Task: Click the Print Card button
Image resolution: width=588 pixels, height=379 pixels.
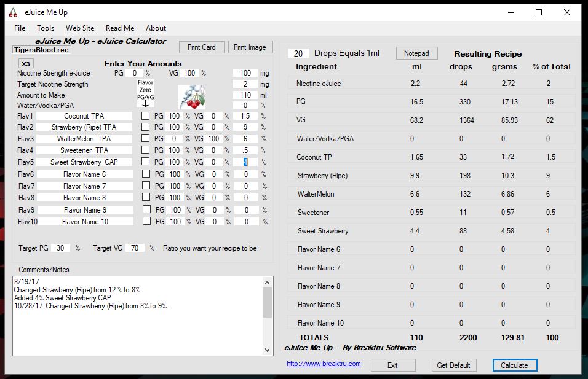Action: (x=201, y=47)
